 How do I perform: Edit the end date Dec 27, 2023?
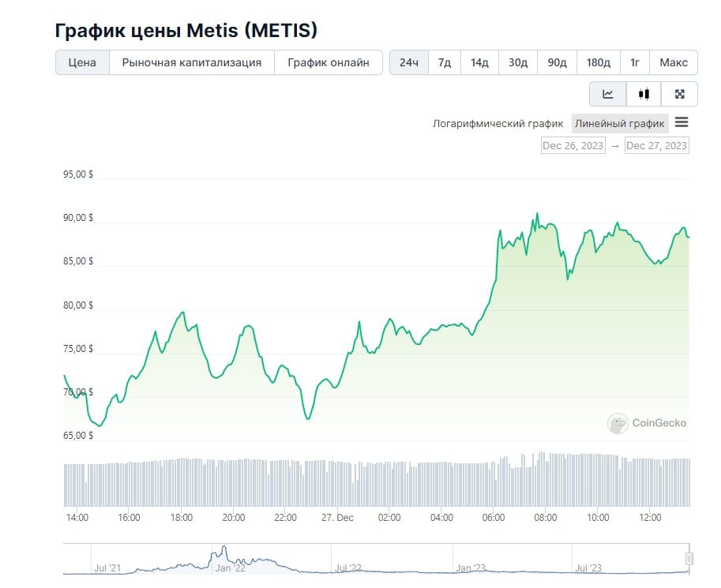[x=656, y=145]
